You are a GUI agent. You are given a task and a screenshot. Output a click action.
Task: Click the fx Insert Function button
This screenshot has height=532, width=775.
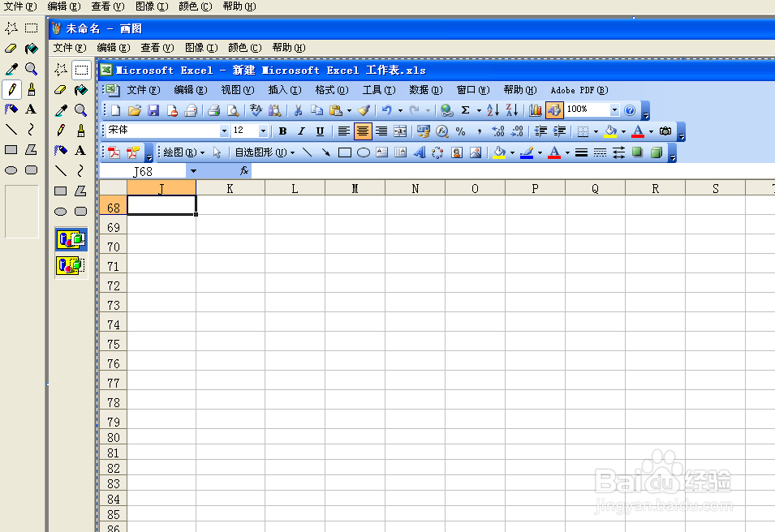pos(244,171)
